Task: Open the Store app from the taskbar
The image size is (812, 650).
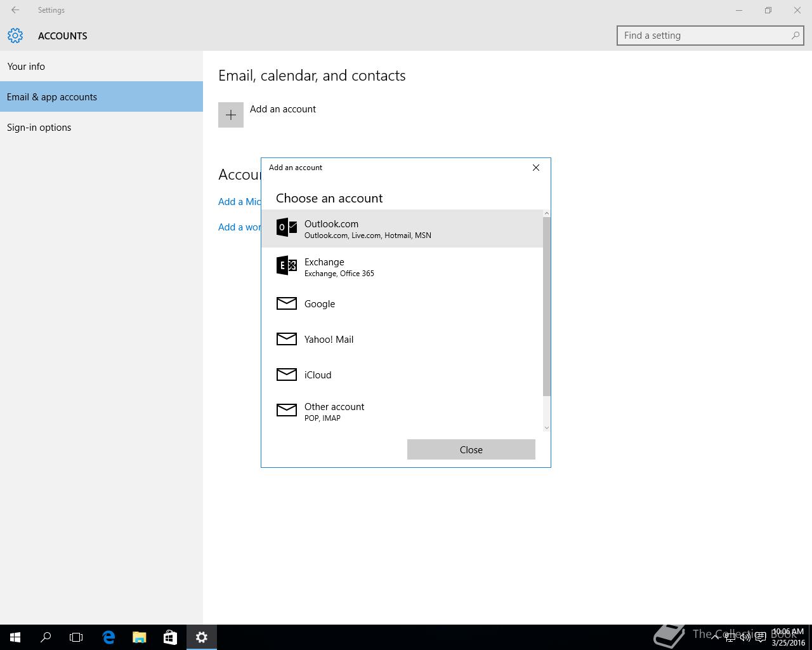Action: coord(170,637)
